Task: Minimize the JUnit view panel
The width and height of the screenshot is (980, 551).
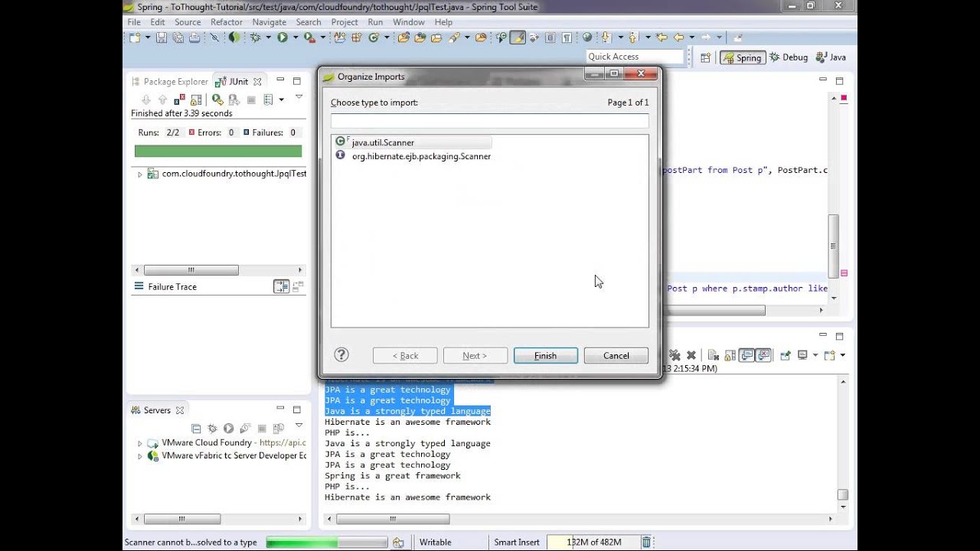Action: click(x=280, y=80)
